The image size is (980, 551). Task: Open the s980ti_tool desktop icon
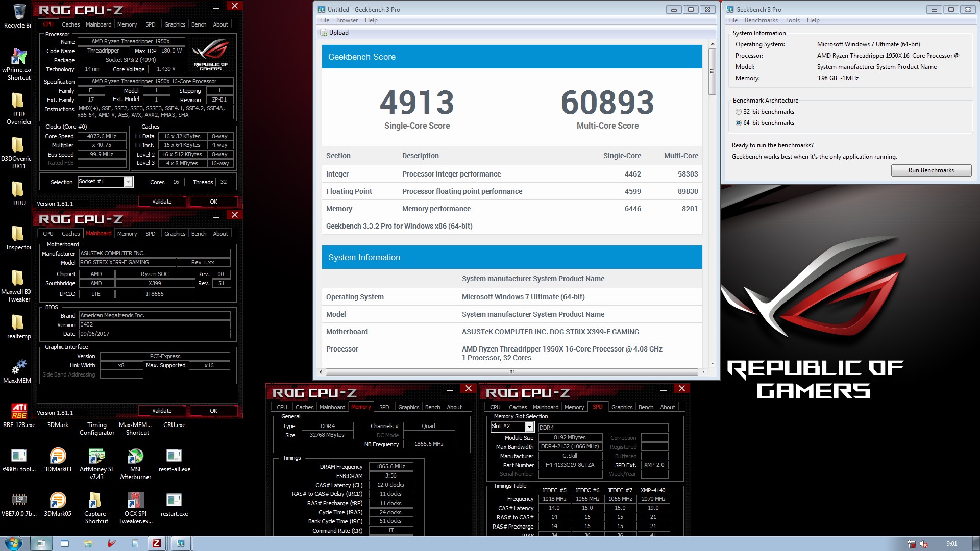19,456
